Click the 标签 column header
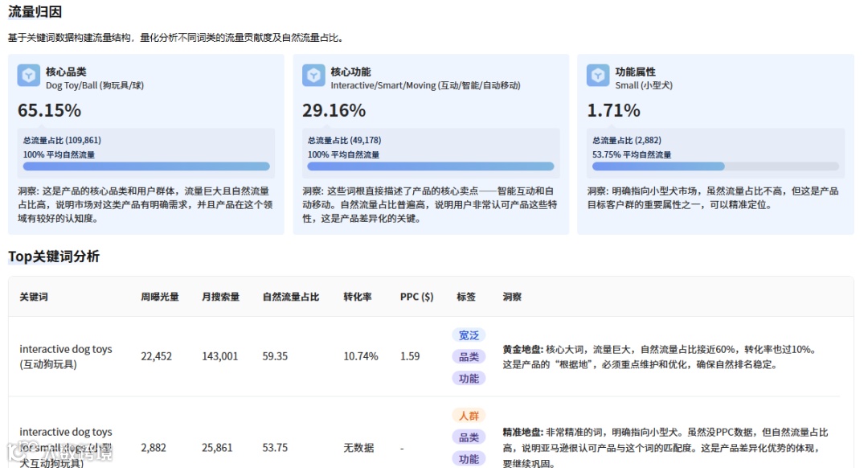The image size is (868, 468). tap(466, 297)
